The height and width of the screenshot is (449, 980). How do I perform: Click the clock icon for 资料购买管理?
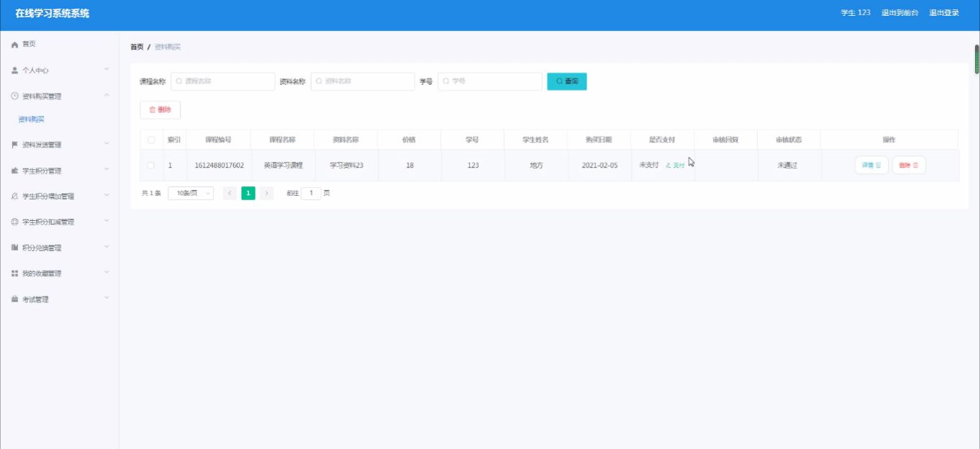14,96
